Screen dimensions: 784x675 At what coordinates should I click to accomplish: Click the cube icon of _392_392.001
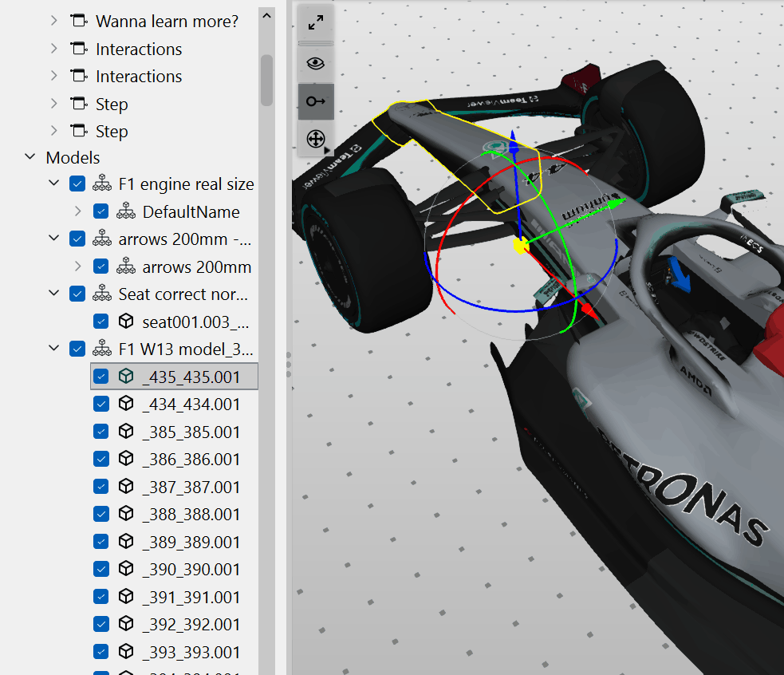(x=126, y=623)
